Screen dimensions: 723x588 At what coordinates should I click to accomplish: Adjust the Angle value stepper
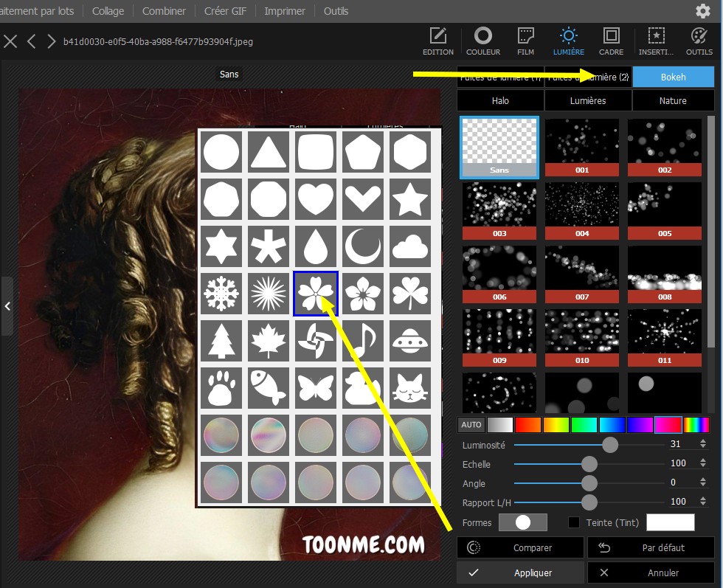coord(702,482)
